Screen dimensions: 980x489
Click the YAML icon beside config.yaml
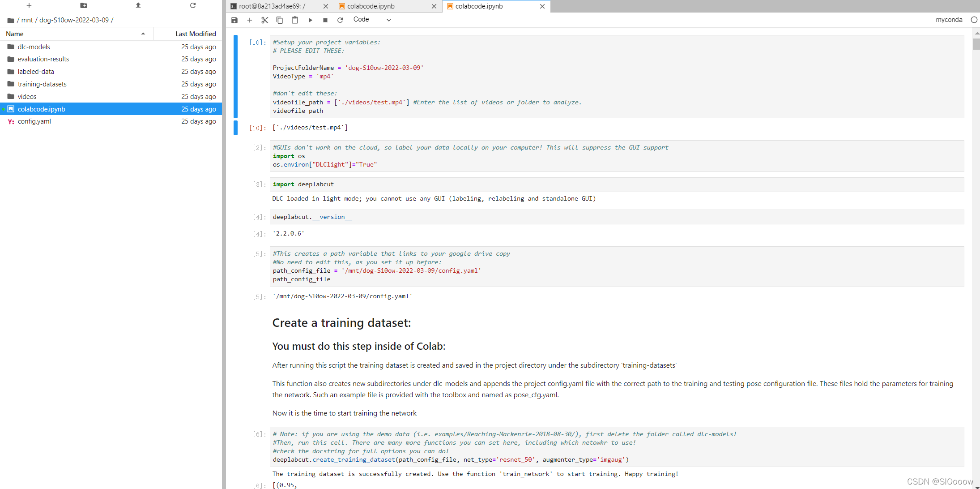11,122
